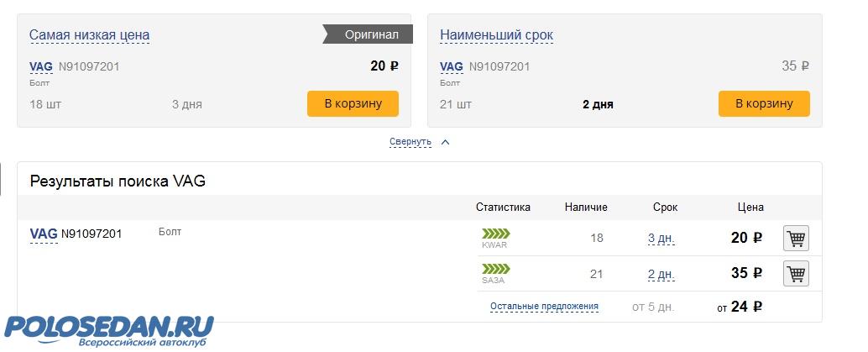Sort by the "Цена" column header
The height and width of the screenshot is (352, 868).
pos(750,208)
